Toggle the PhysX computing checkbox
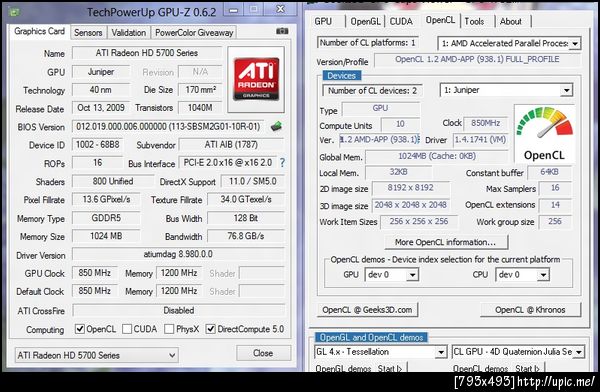 pyautogui.click(x=169, y=329)
